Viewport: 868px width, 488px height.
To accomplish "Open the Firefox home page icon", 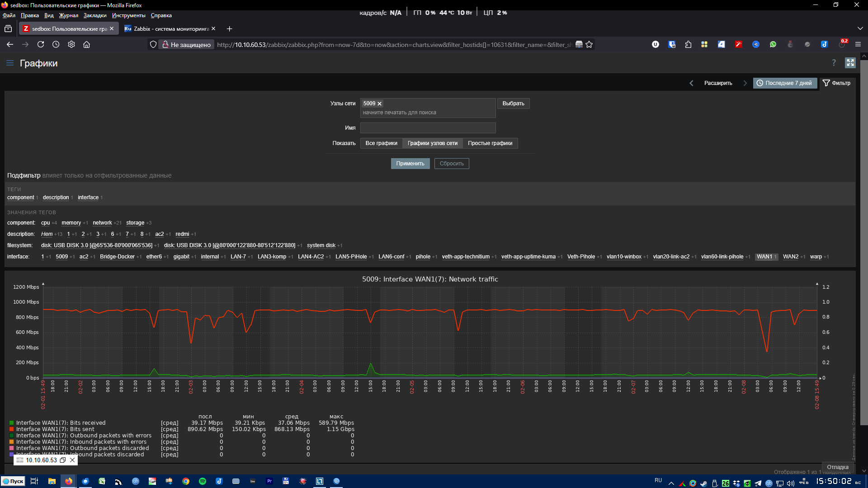I will click(x=86, y=44).
